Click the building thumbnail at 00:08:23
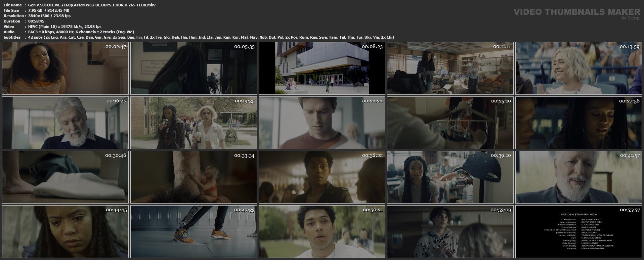 (322, 68)
